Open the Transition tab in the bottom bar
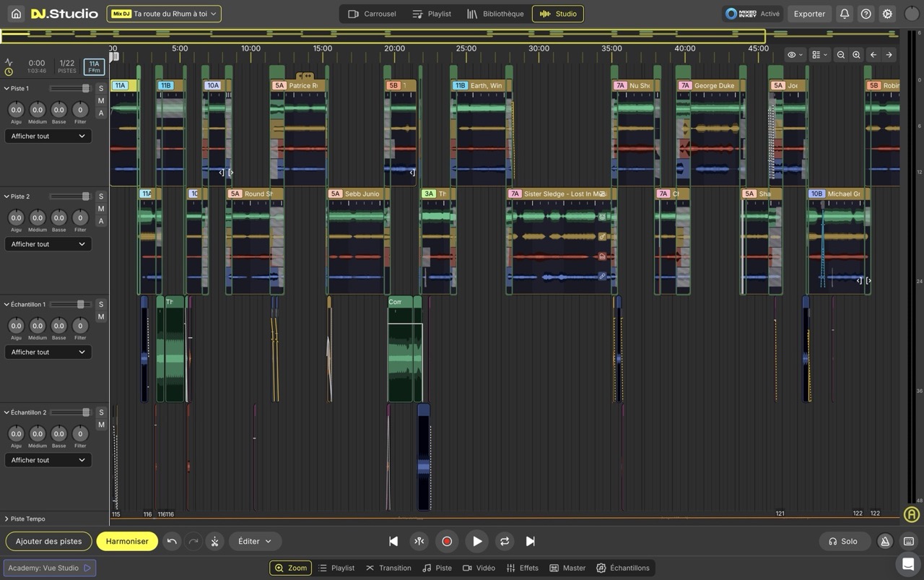 pos(388,568)
